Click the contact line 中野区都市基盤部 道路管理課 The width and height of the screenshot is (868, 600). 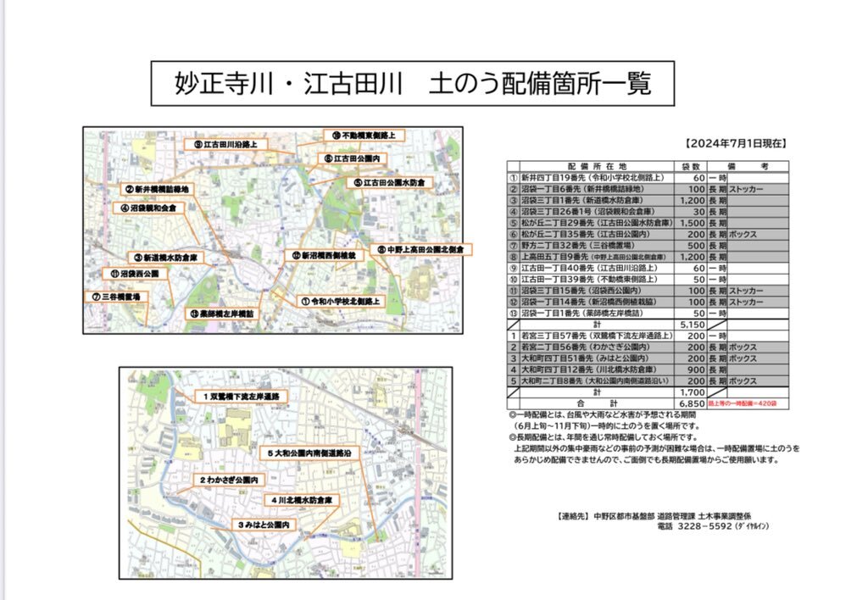pos(655,516)
